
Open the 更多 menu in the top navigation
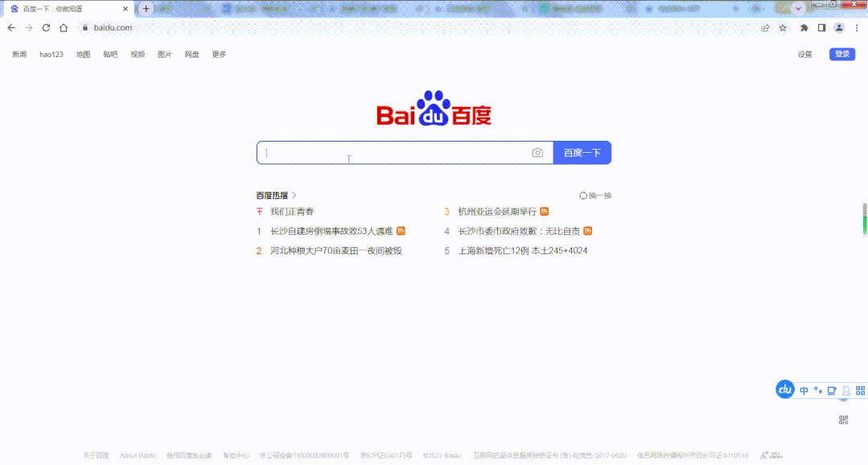tap(220, 54)
